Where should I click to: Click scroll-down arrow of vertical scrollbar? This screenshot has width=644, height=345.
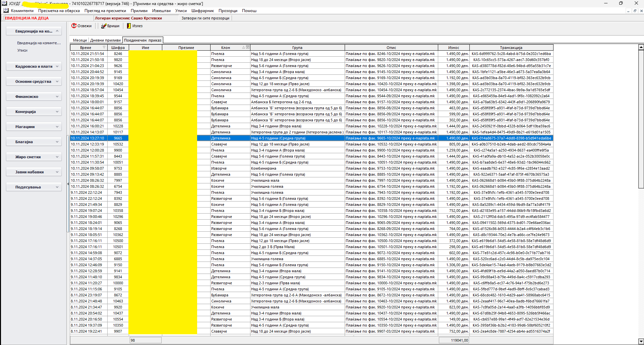point(641,342)
